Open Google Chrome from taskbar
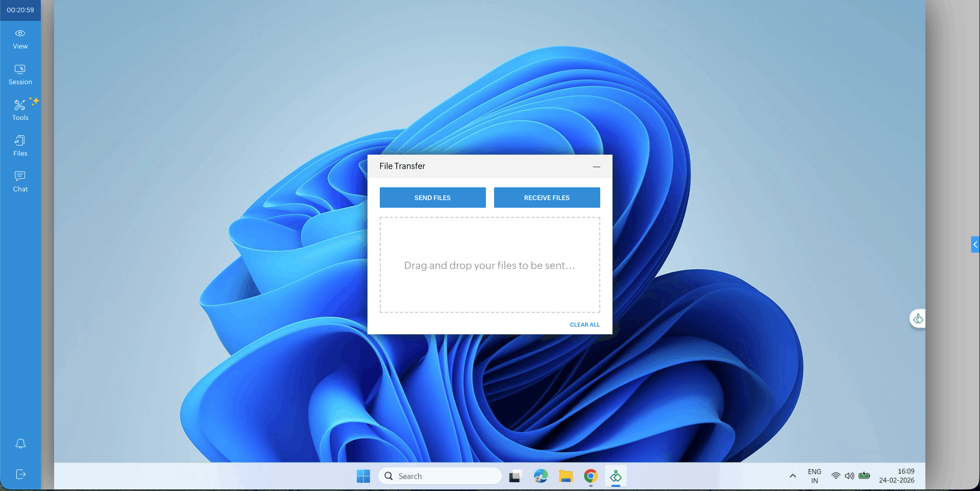This screenshot has width=980, height=491. point(591,476)
